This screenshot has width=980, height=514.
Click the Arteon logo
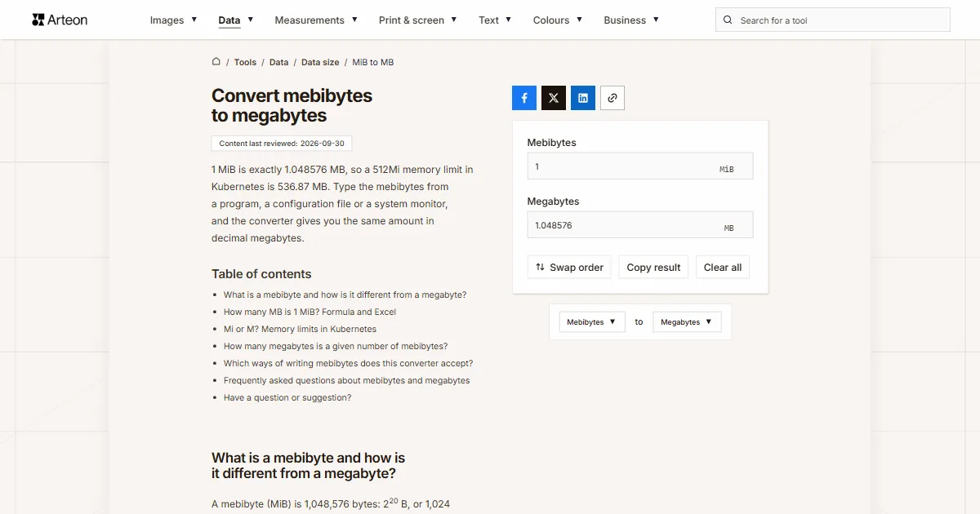click(x=60, y=20)
